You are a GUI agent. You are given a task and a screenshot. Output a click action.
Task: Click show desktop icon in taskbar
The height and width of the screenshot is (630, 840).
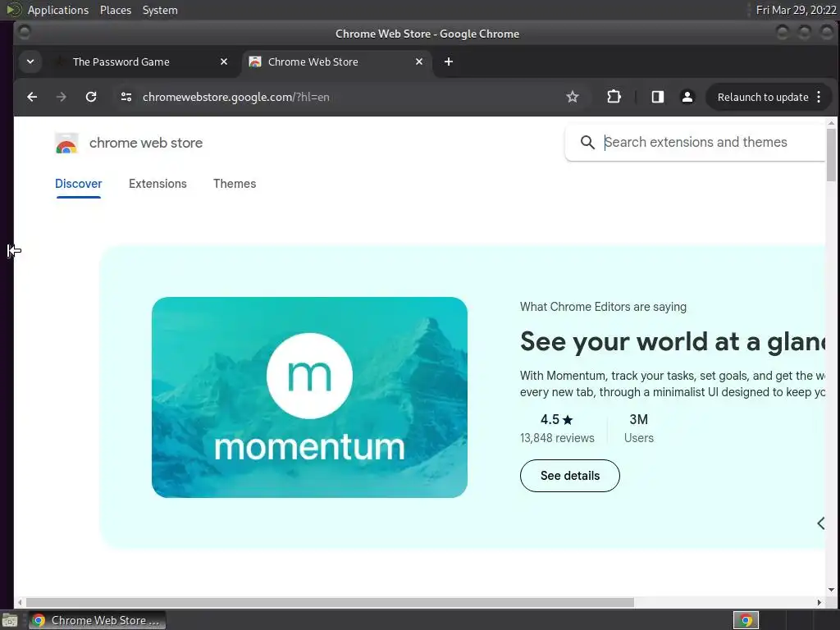pos(10,620)
